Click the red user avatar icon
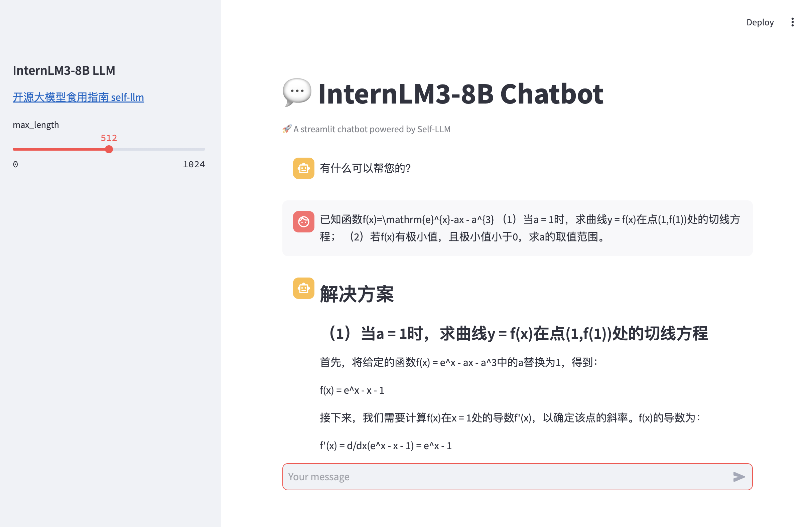This screenshot has width=812, height=527. tap(303, 221)
